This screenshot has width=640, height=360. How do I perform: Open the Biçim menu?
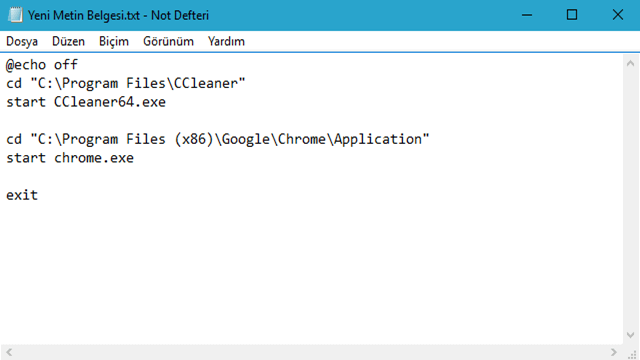click(x=113, y=41)
